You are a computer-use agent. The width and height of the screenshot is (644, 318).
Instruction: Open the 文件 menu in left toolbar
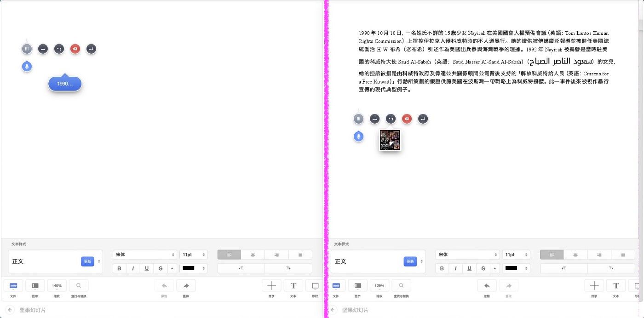pyautogui.click(x=13, y=285)
